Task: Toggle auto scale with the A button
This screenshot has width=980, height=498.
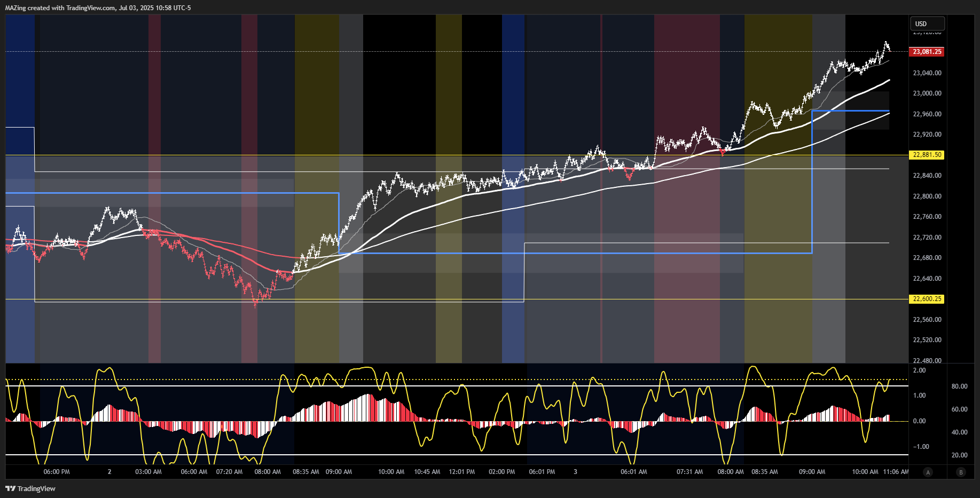Action: [x=928, y=472]
